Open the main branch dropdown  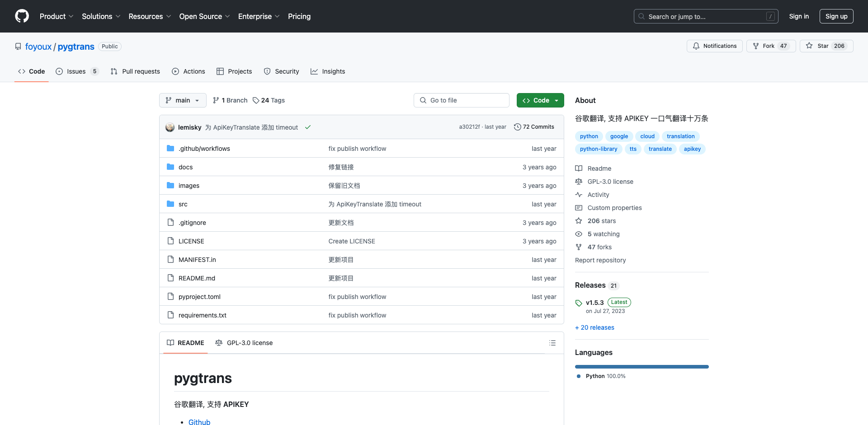coord(183,100)
